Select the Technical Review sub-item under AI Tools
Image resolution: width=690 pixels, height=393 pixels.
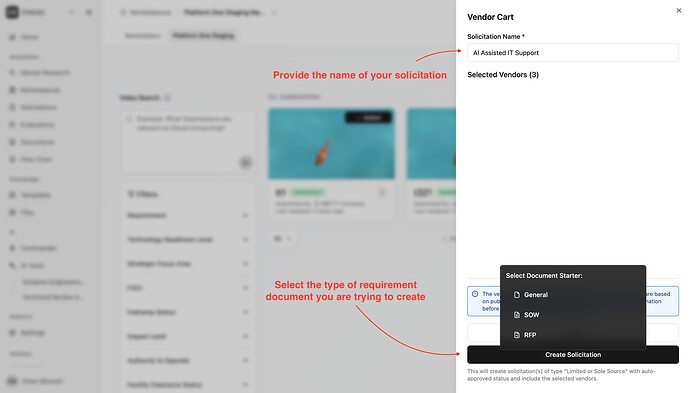tap(52, 297)
